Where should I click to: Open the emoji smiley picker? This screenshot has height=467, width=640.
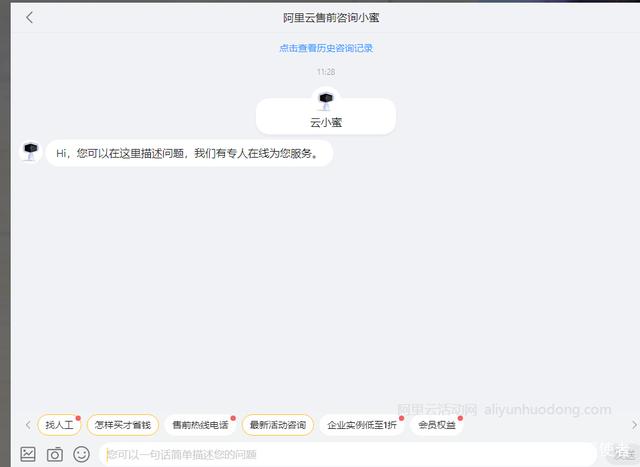click(x=81, y=454)
